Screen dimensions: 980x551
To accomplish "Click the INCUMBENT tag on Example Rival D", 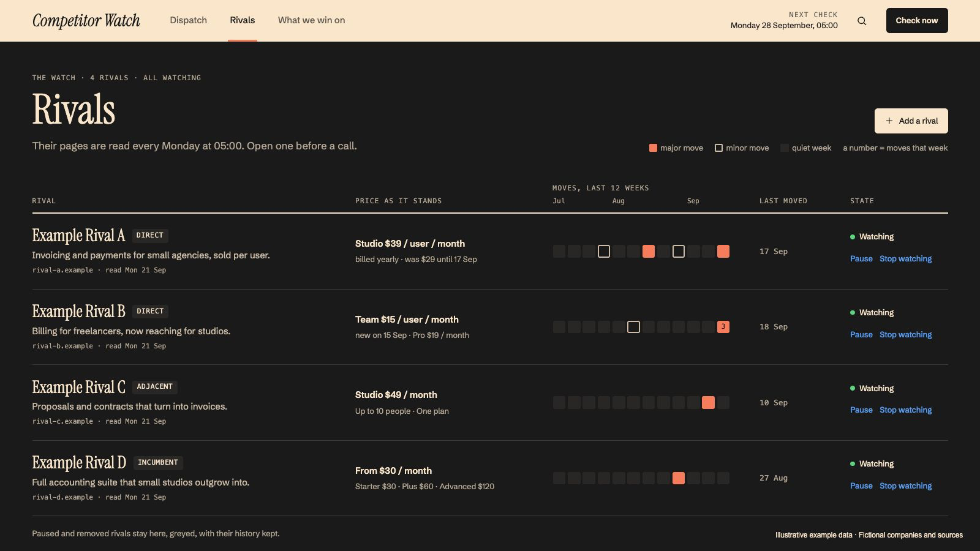I will click(x=158, y=463).
